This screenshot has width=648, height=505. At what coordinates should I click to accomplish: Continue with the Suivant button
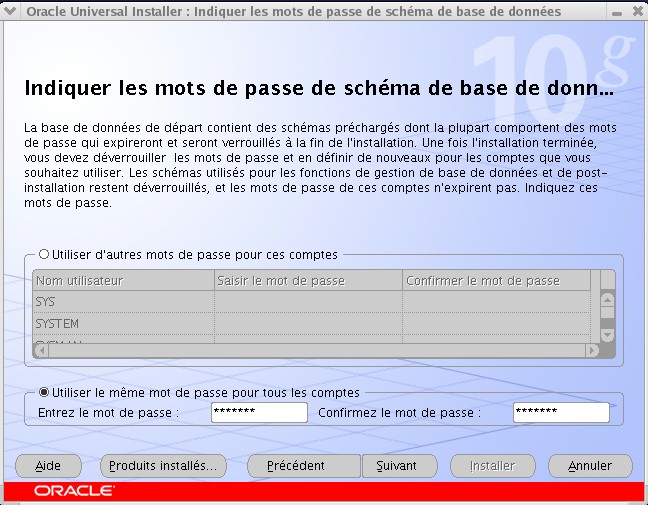click(397, 466)
